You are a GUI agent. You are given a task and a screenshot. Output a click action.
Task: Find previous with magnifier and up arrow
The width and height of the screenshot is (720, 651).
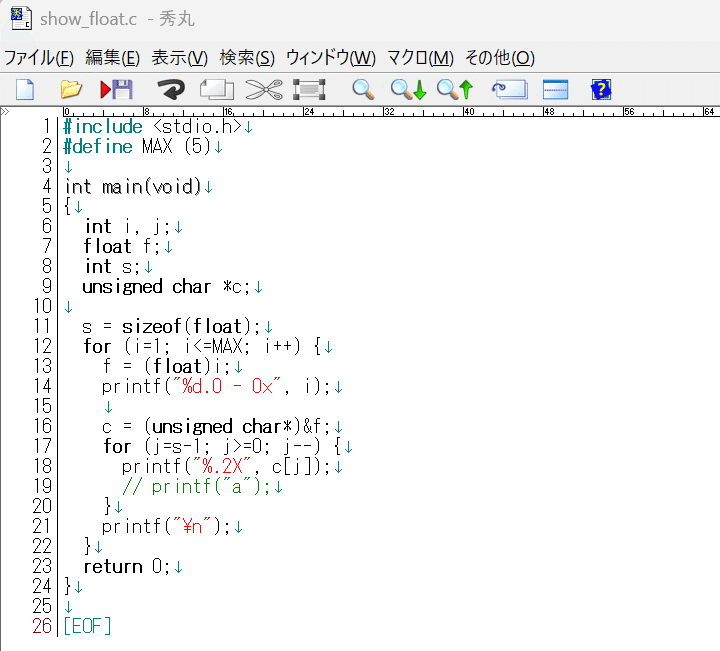tap(455, 89)
